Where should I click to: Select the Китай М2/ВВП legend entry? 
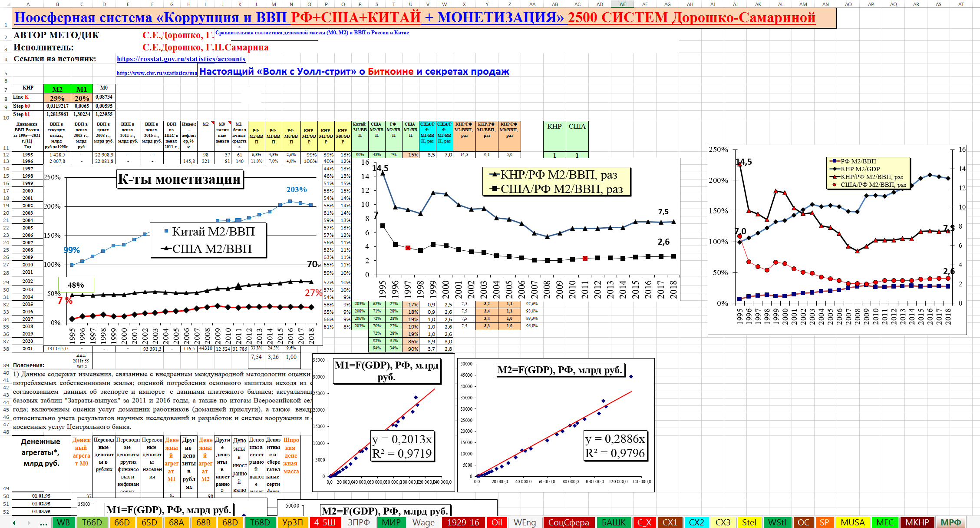208,232
